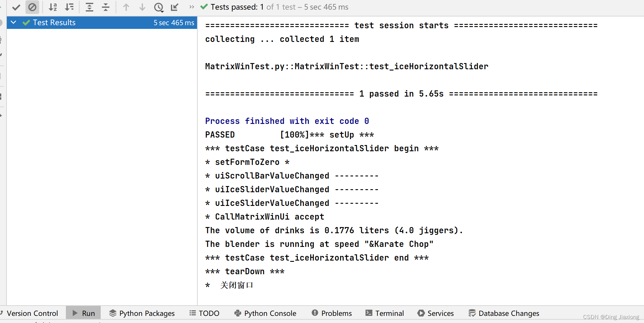Open the Database Changes tab
644x323 pixels.
(x=504, y=313)
